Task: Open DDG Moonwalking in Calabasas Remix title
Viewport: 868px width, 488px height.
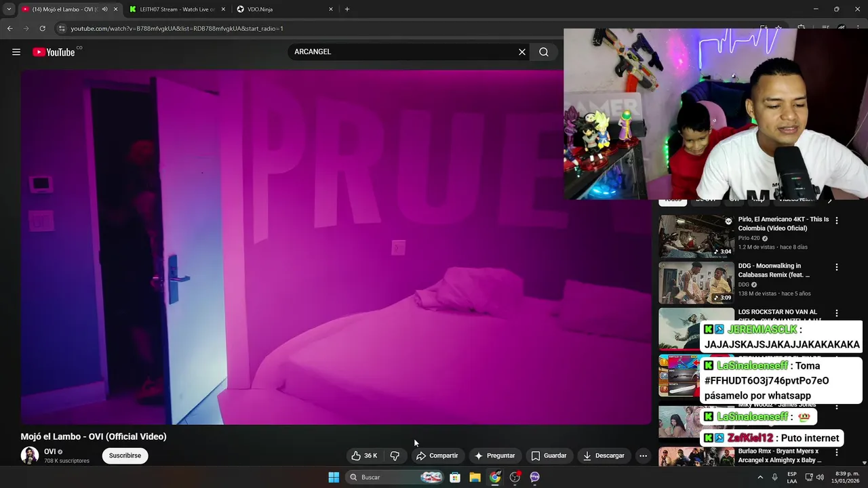Action: 774,270
